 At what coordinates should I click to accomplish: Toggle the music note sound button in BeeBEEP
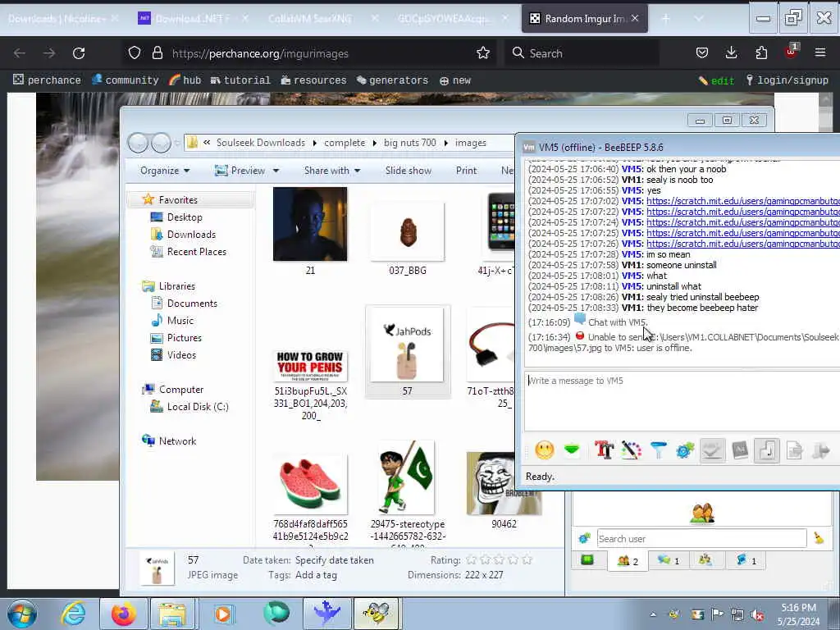click(767, 450)
